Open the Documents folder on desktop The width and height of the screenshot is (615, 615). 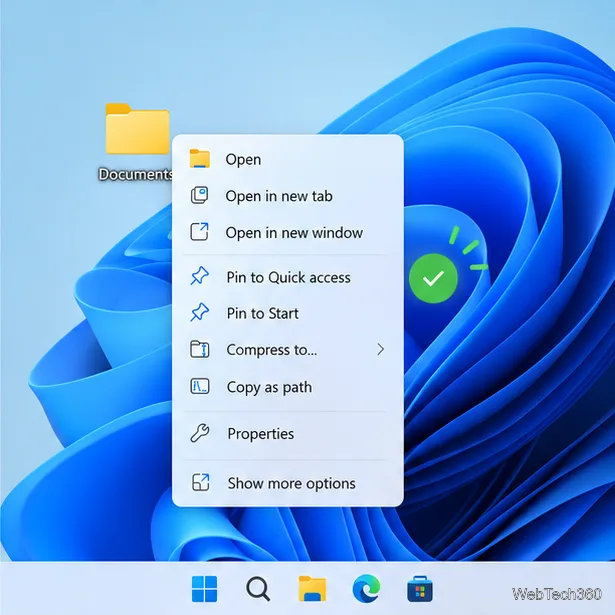137,129
